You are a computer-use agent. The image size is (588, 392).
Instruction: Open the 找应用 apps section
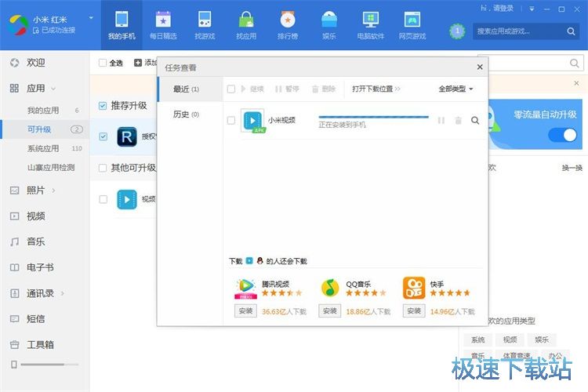[x=246, y=25]
